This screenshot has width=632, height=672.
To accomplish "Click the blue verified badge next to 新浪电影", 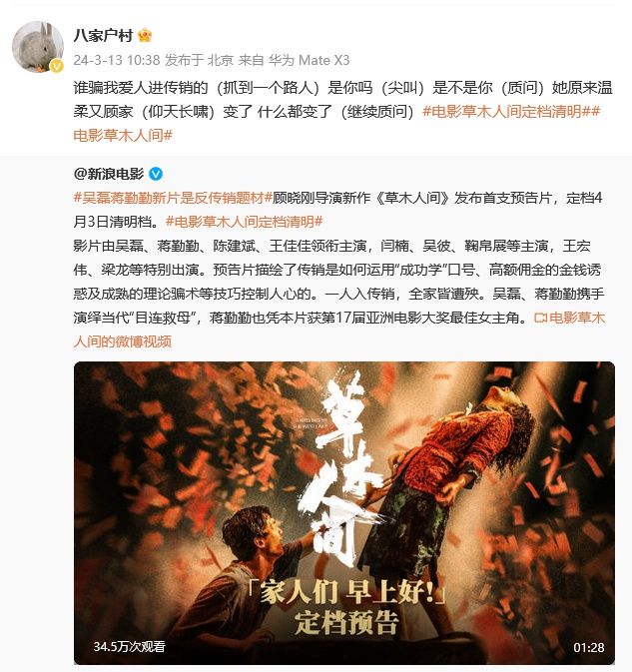I will click(x=156, y=174).
